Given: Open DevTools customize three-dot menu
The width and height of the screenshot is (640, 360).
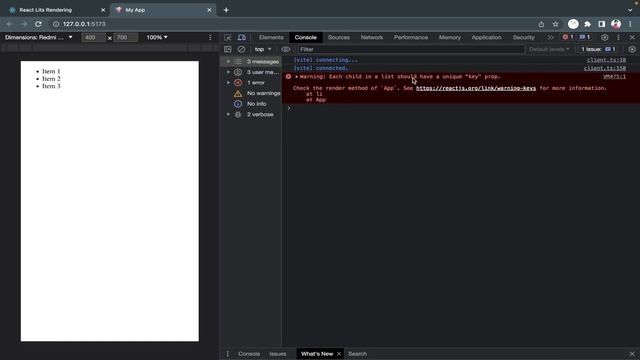Looking at the screenshot, I should [618, 38].
